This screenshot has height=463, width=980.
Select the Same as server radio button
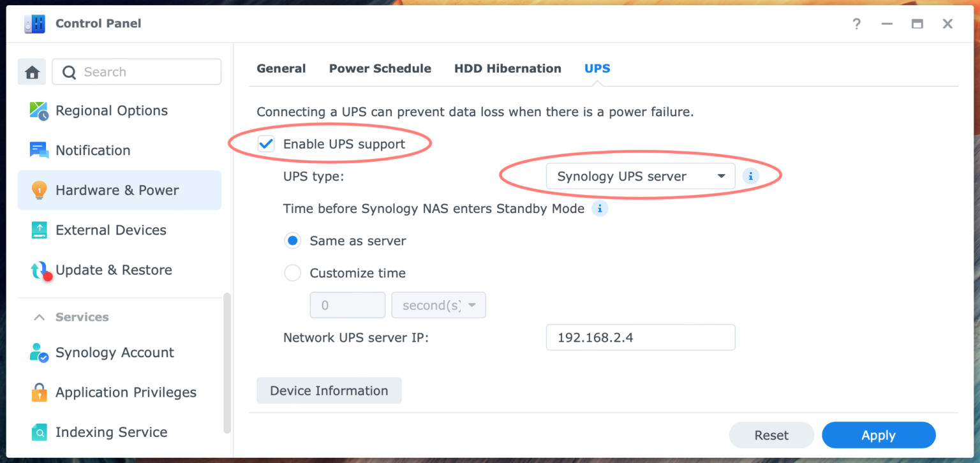[292, 240]
